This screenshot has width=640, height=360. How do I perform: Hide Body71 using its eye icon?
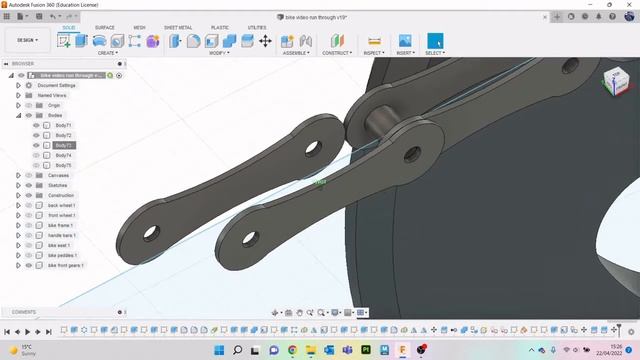tap(36, 125)
